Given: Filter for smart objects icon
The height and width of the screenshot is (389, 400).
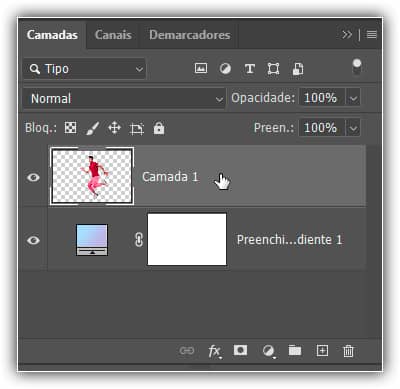Looking at the screenshot, I should [298, 69].
